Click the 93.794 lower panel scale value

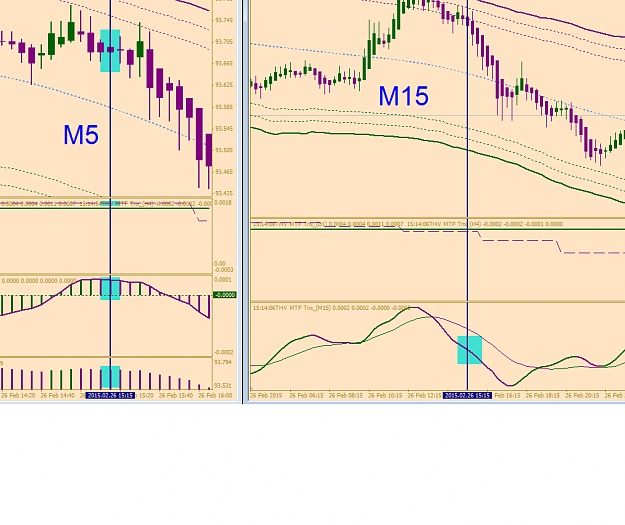point(223,362)
